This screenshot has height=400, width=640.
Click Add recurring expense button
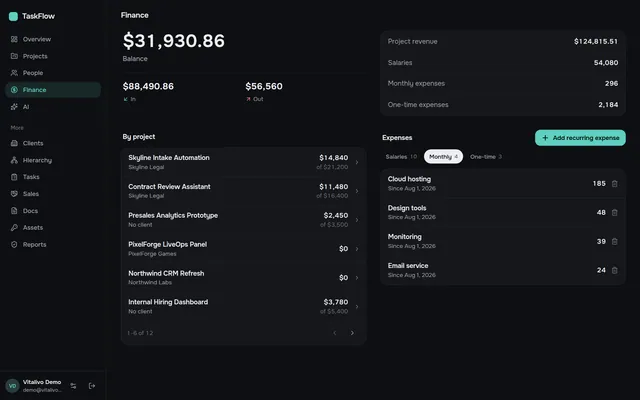pos(580,138)
